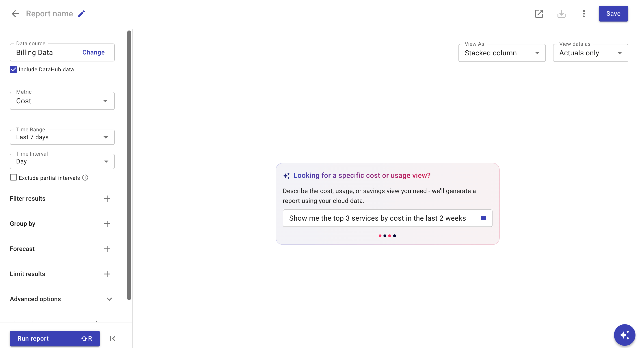Open the Time Range dropdown
This screenshot has width=644, height=348.
[x=62, y=137]
